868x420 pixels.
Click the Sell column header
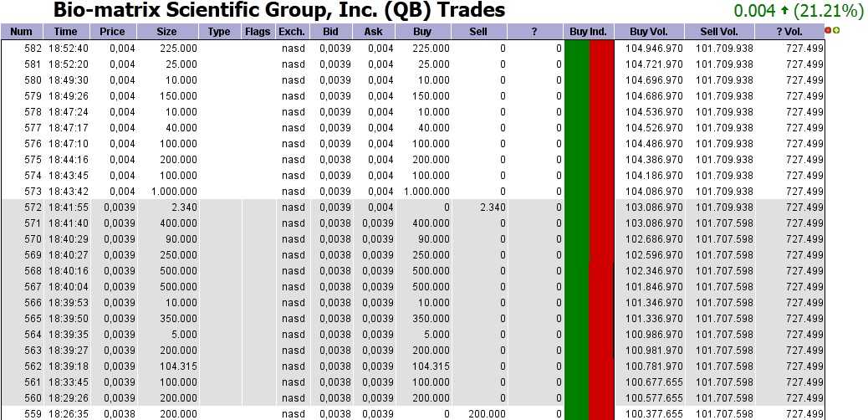click(x=478, y=32)
